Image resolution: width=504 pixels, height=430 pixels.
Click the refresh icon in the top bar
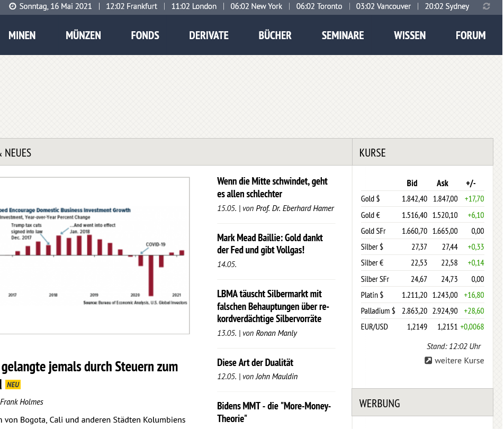[487, 6]
